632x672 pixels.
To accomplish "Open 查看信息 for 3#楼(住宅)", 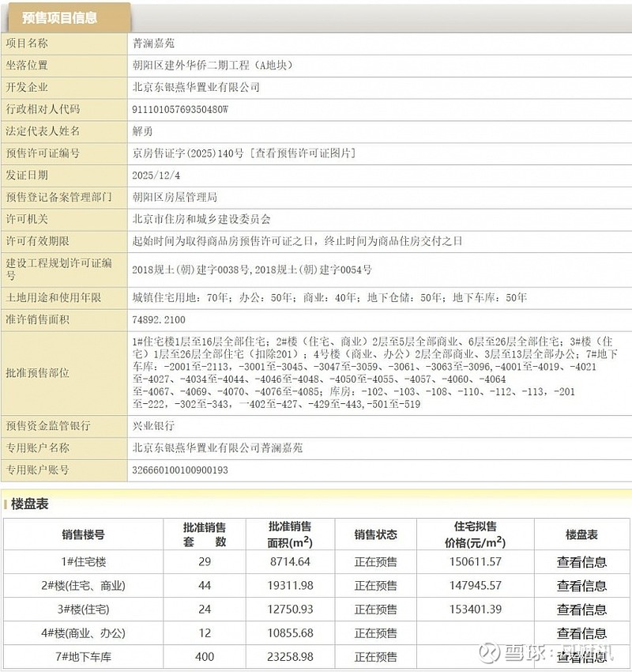I will click(581, 609).
